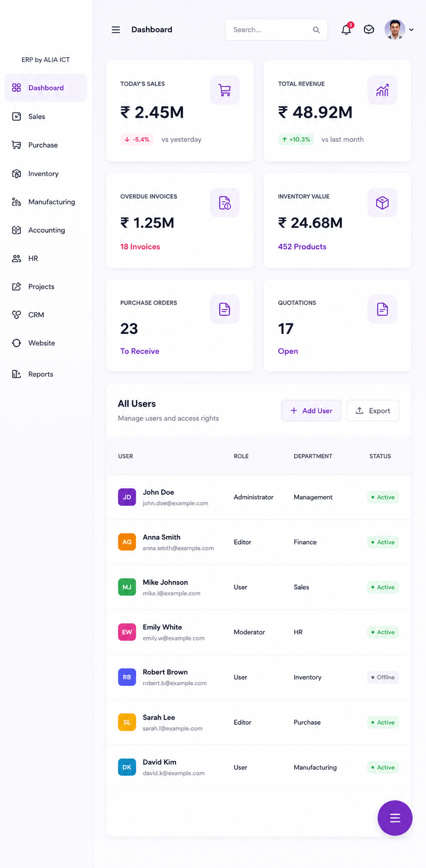Image resolution: width=426 pixels, height=868 pixels.
Task: Click the Accounting icon in sidebar
Action: (16, 230)
